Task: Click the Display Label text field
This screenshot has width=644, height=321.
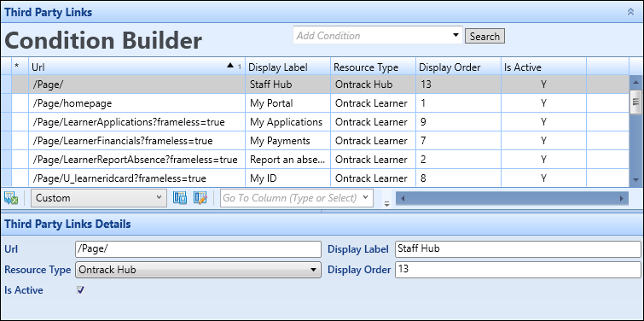Action: [x=518, y=249]
